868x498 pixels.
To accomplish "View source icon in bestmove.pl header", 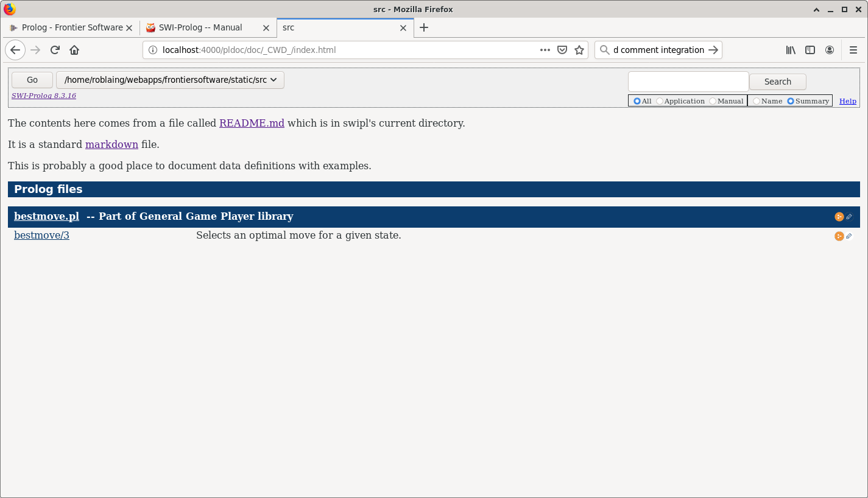I will click(x=839, y=217).
